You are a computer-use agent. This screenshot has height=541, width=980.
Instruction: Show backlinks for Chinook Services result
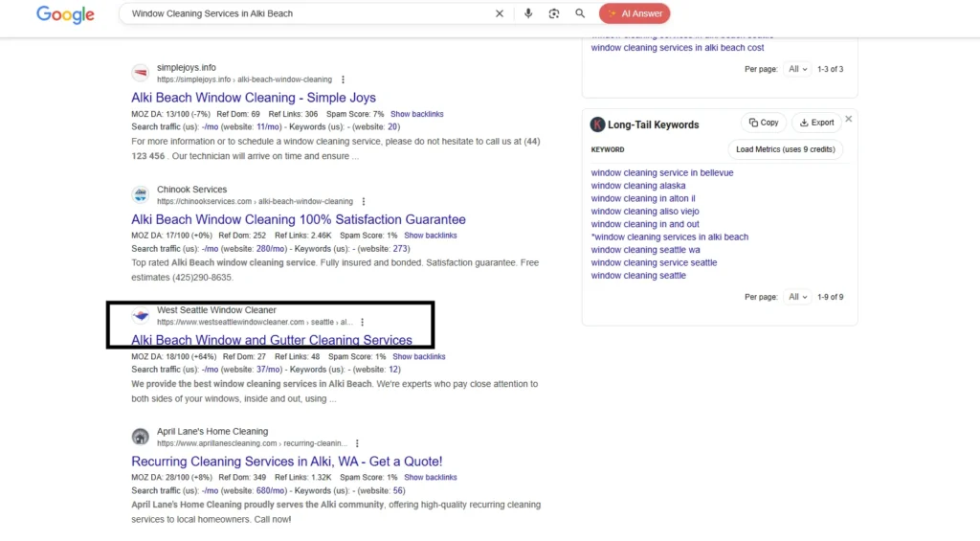point(431,236)
